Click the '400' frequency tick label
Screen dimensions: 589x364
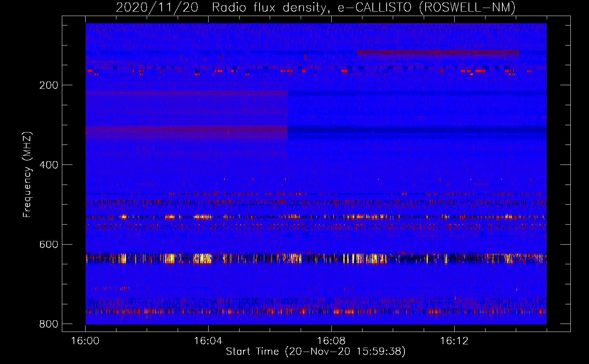tap(49, 165)
